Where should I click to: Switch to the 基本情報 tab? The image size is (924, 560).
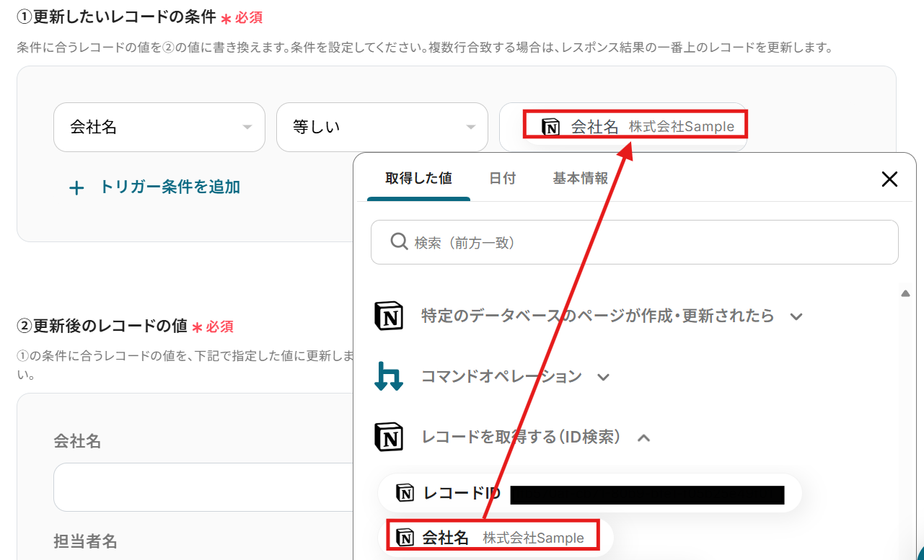click(x=580, y=178)
